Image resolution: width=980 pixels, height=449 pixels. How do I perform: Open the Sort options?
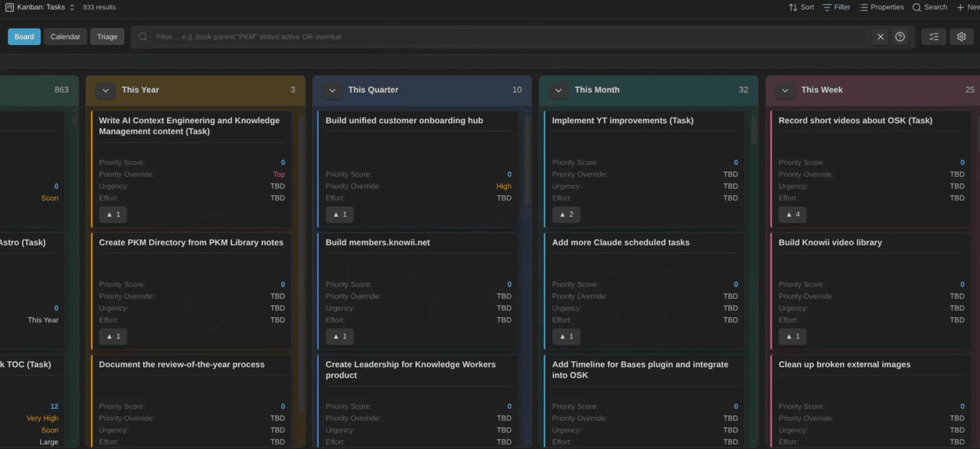click(801, 7)
